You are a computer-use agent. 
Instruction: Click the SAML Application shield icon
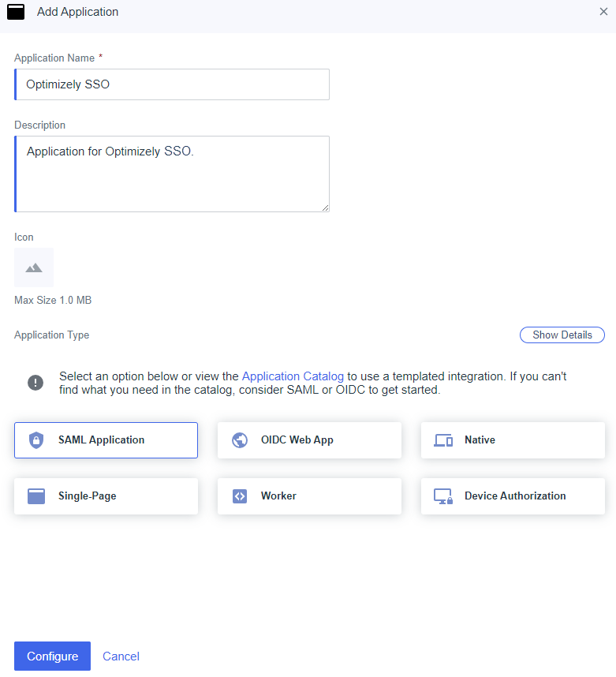[36, 440]
